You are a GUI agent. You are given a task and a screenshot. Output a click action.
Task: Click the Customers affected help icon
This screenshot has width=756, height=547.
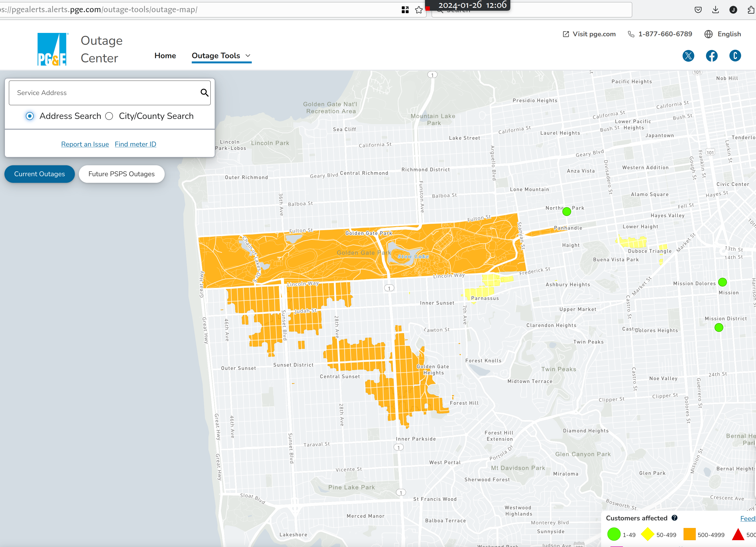click(x=674, y=518)
